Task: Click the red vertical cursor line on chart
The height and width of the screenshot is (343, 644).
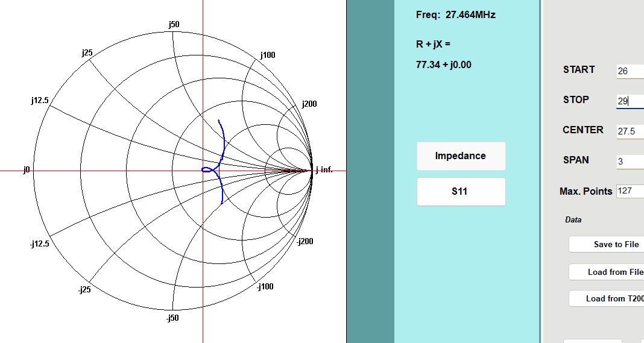Action: pyautogui.click(x=203, y=271)
